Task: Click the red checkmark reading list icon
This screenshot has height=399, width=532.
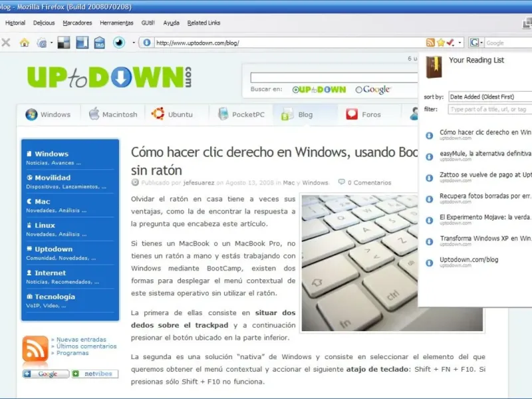Action: (450, 43)
